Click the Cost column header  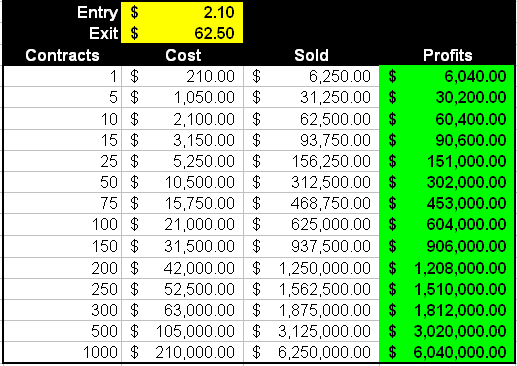click(183, 55)
